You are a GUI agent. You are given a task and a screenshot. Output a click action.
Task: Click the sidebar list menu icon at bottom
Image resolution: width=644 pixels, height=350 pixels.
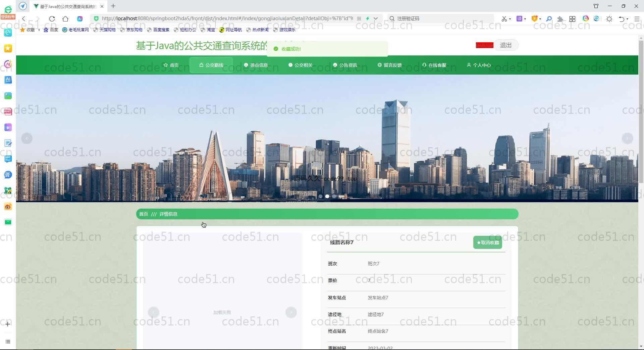pyautogui.click(x=8, y=342)
